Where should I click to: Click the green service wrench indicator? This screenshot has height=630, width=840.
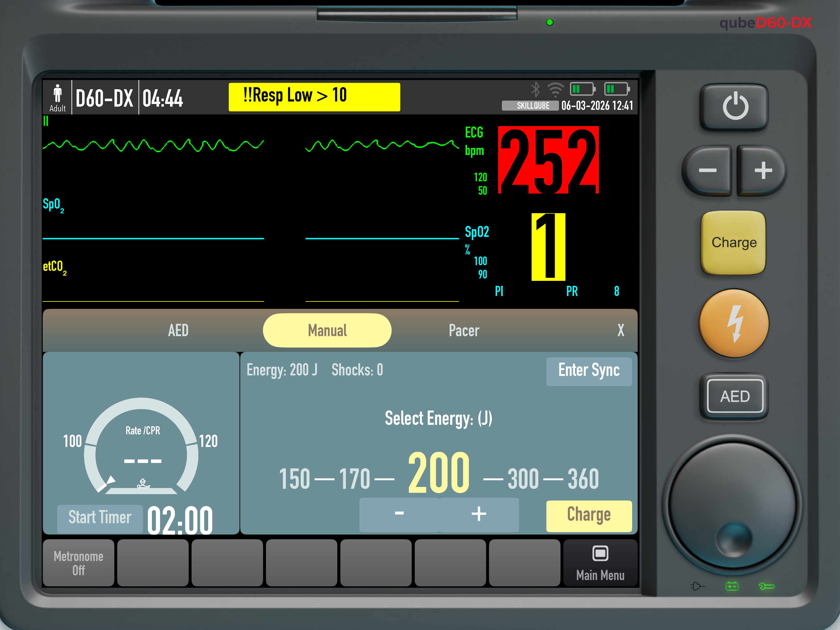click(x=766, y=586)
